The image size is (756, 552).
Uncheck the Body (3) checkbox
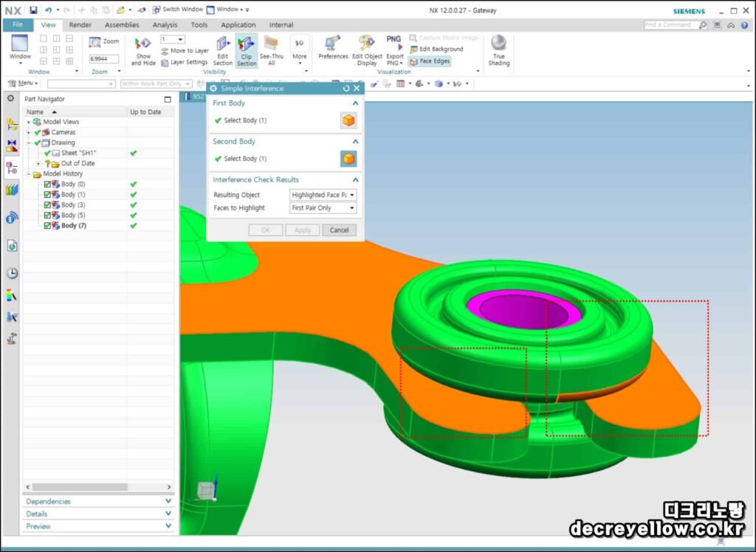click(x=47, y=205)
